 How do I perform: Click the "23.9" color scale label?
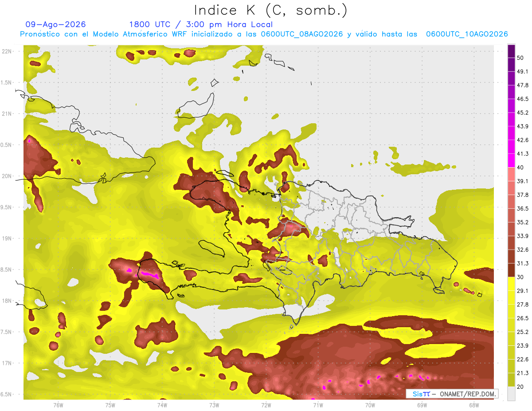(523, 346)
